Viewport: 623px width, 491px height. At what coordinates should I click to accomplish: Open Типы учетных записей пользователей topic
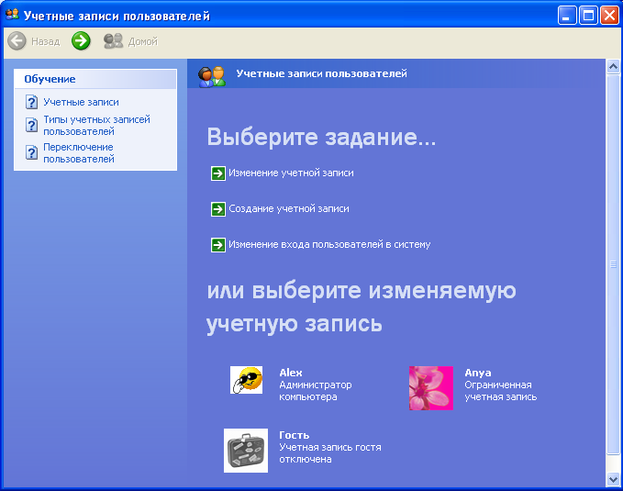click(x=97, y=125)
